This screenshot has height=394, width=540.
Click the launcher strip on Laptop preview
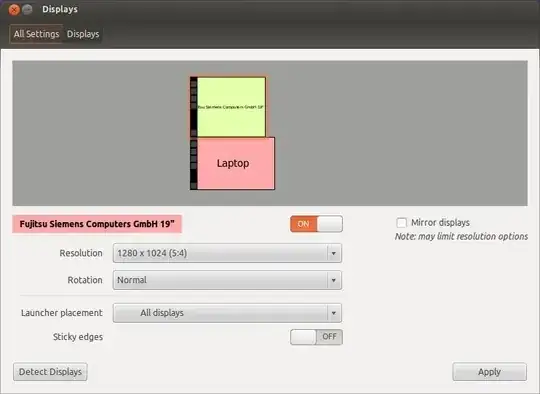click(194, 164)
